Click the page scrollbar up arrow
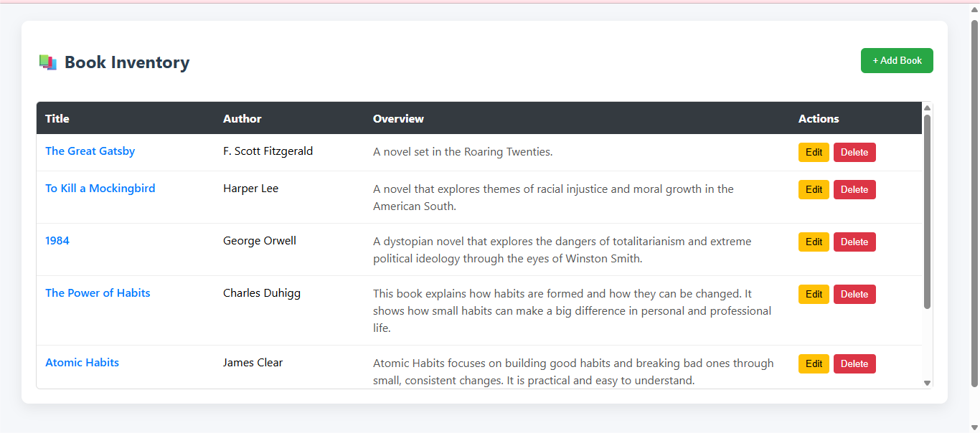Screen dimensions: 980x433 [x=974, y=9]
